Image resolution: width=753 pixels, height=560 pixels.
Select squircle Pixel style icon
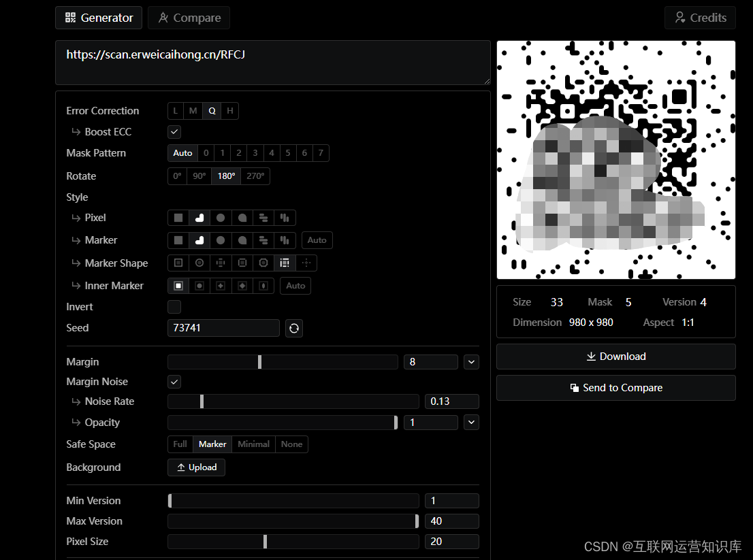(x=242, y=218)
